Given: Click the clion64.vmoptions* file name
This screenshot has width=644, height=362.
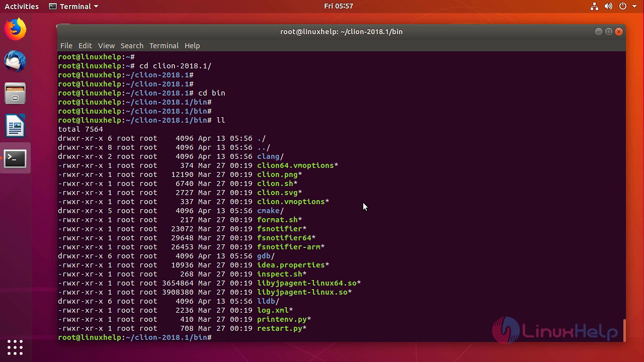Looking at the screenshot, I should (x=298, y=165).
